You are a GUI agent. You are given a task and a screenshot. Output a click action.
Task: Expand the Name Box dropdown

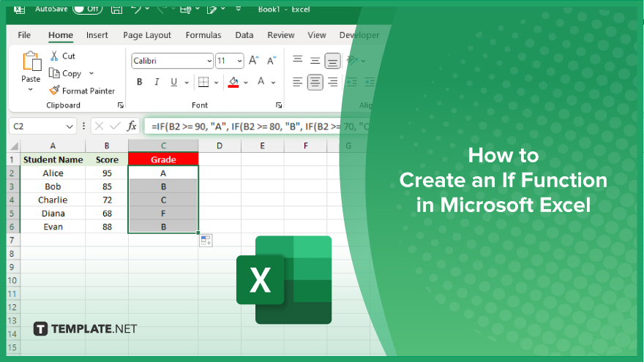pos(70,127)
